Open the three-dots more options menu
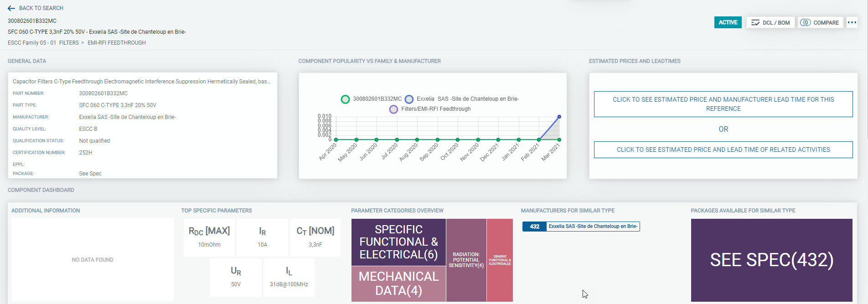This screenshot has width=868, height=304. (852, 22)
